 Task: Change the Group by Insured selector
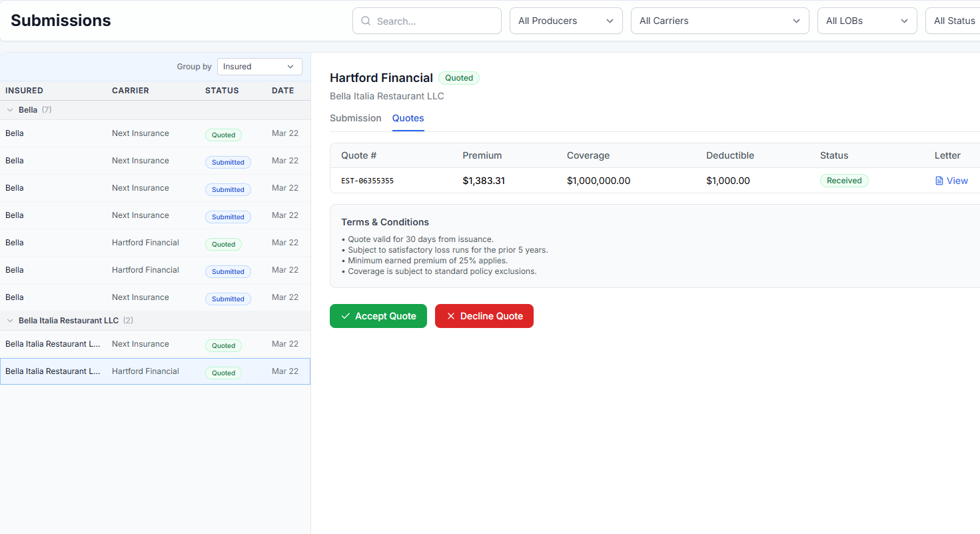tap(259, 67)
